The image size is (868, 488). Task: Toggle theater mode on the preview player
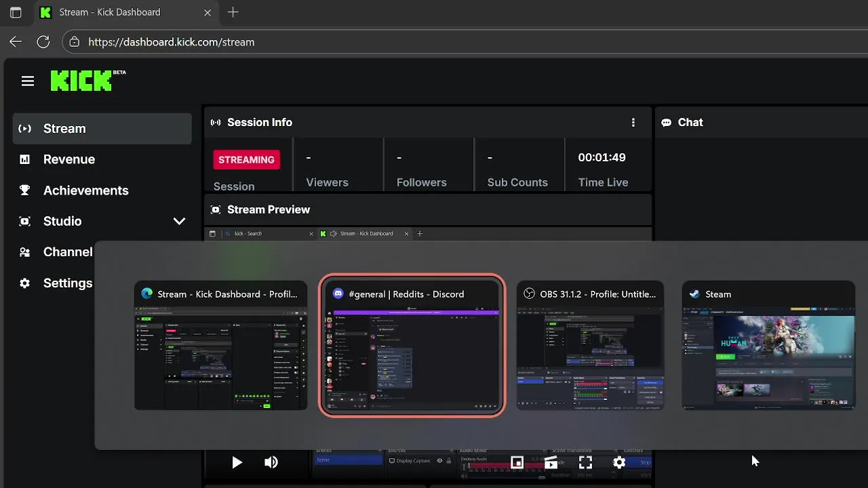551,462
